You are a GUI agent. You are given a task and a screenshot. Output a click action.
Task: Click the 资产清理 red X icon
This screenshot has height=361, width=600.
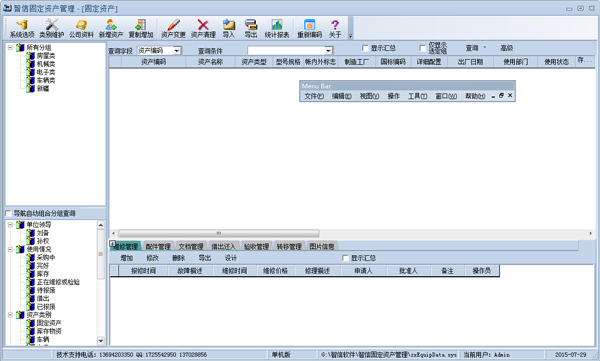coord(203,29)
